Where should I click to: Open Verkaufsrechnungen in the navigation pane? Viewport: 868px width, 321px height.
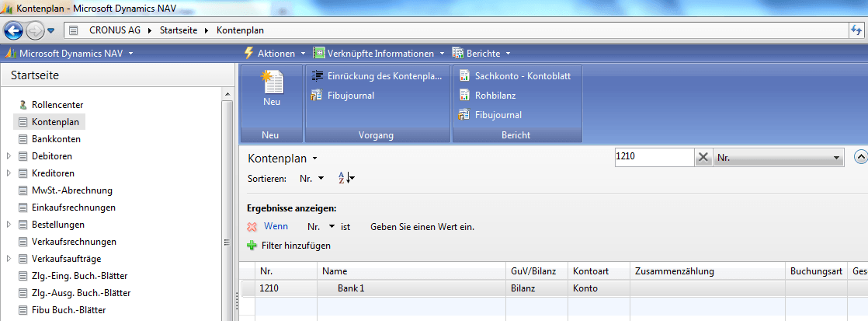coord(75,242)
